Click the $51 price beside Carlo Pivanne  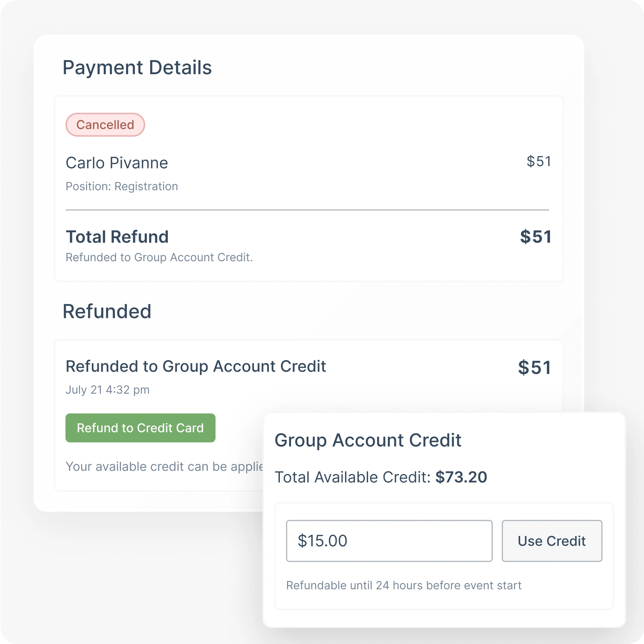pos(538,161)
